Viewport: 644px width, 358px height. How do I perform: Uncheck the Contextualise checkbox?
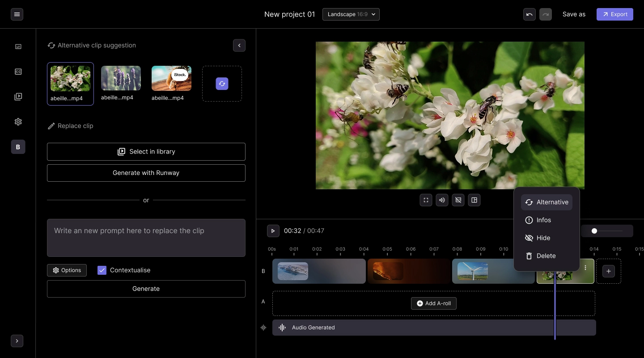click(102, 270)
